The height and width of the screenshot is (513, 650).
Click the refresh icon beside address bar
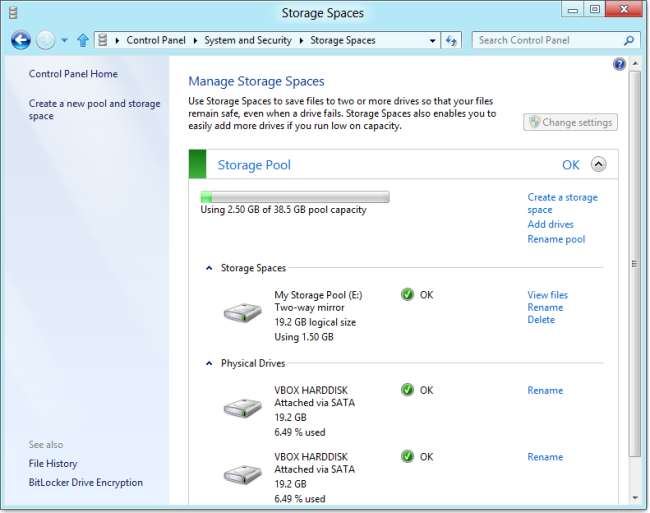pos(452,41)
